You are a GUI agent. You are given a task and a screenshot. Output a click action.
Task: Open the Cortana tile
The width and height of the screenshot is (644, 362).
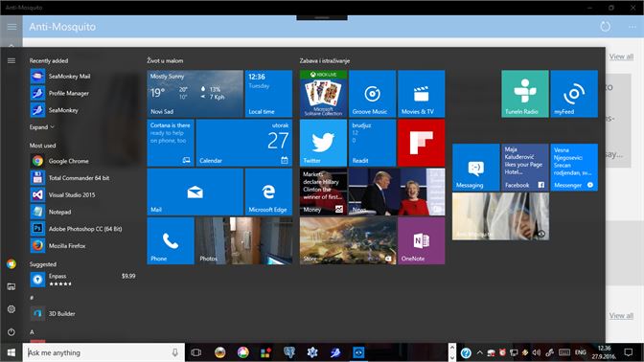pyautogui.click(x=171, y=143)
